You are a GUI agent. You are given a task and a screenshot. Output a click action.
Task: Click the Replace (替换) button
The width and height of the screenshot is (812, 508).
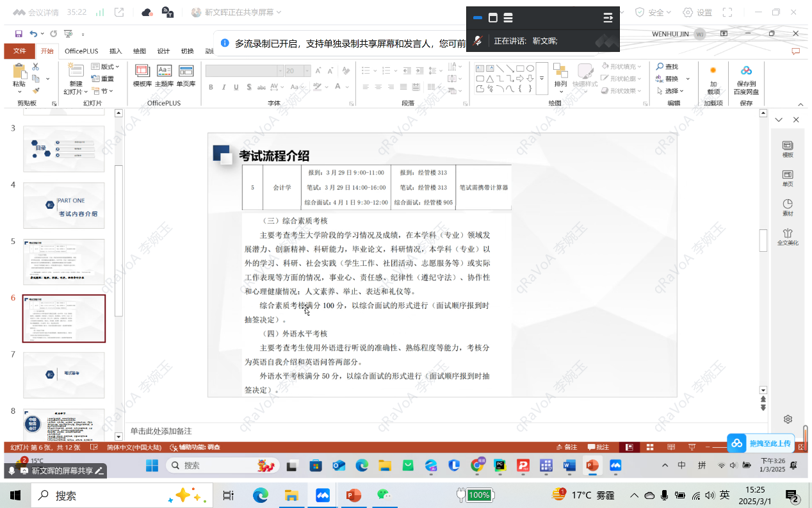(x=667, y=79)
